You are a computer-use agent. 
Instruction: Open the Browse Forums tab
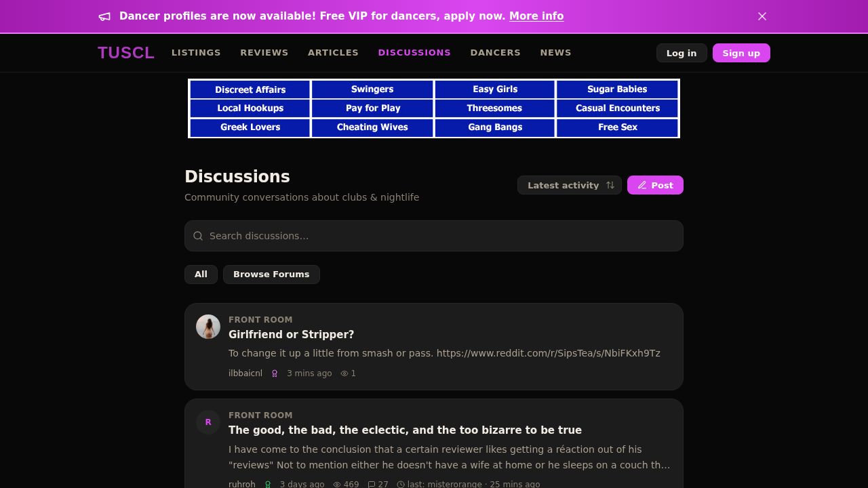click(x=271, y=274)
